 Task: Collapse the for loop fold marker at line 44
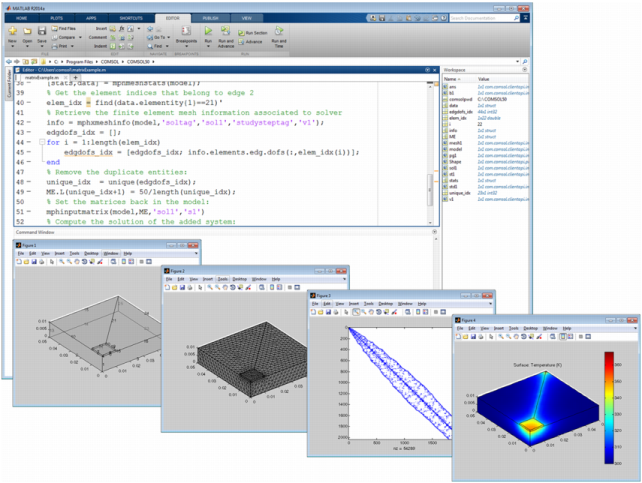(42, 142)
